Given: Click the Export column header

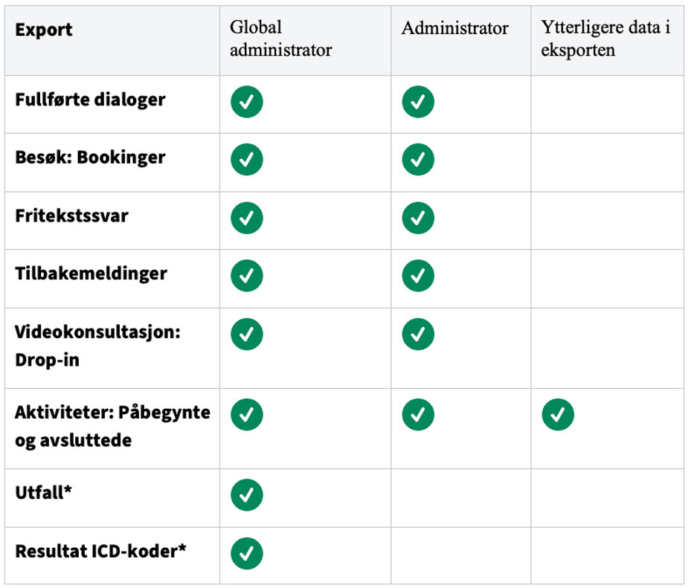Looking at the screenshot, I should tap(43, 30).
